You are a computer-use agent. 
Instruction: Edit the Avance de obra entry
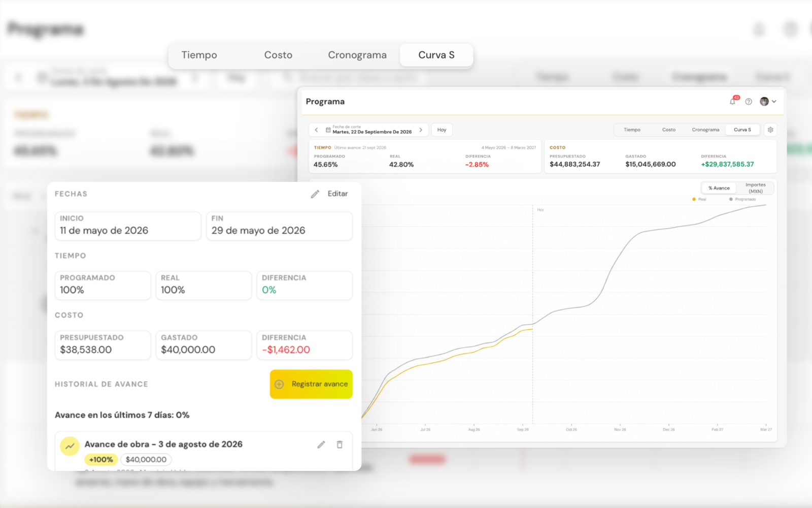point(321,444)
